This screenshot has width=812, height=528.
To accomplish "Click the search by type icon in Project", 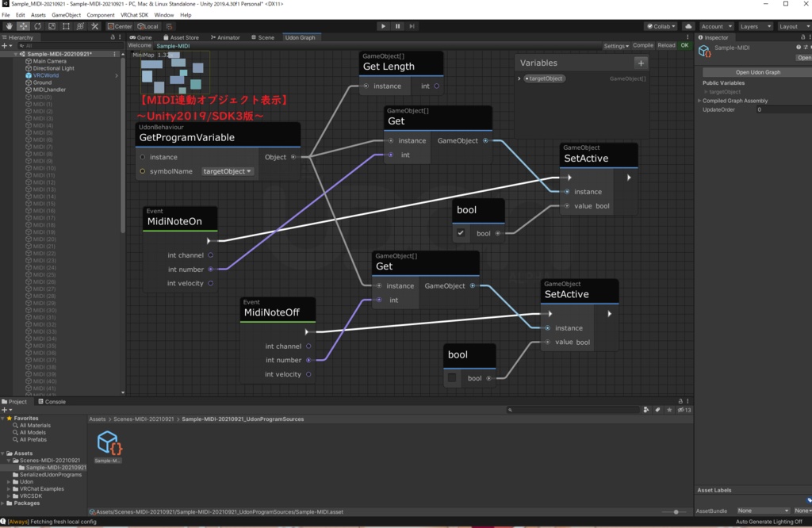I will coord(646,409).
